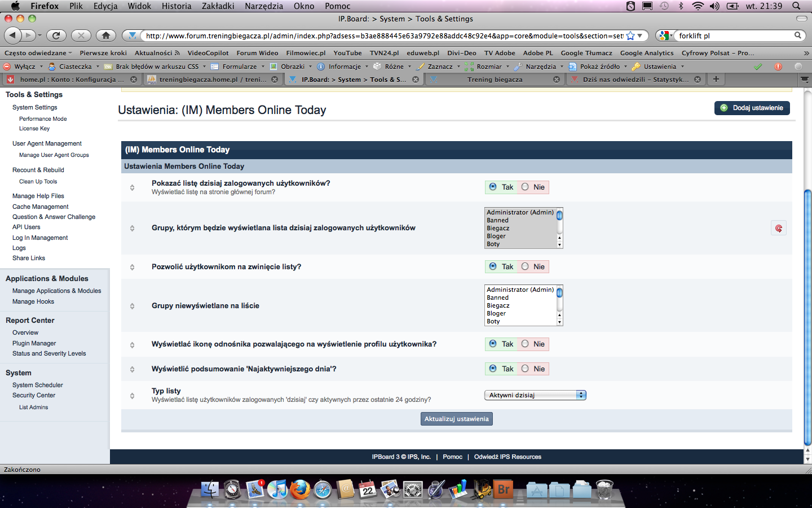Open Safari from the Dock
This screenshot has width=812, height=508.
pos(323,489)
